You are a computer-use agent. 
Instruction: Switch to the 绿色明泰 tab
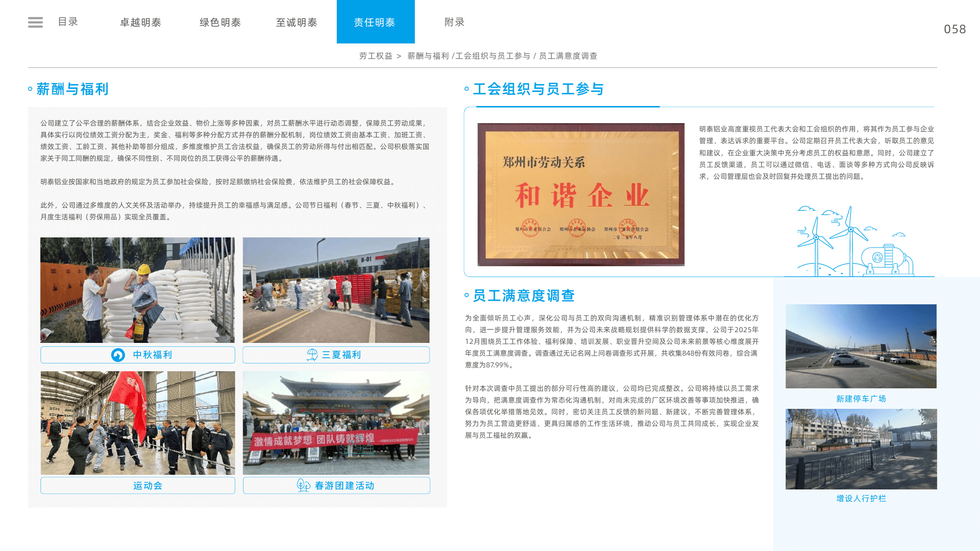pyautogui.click(x=220, y=22)
